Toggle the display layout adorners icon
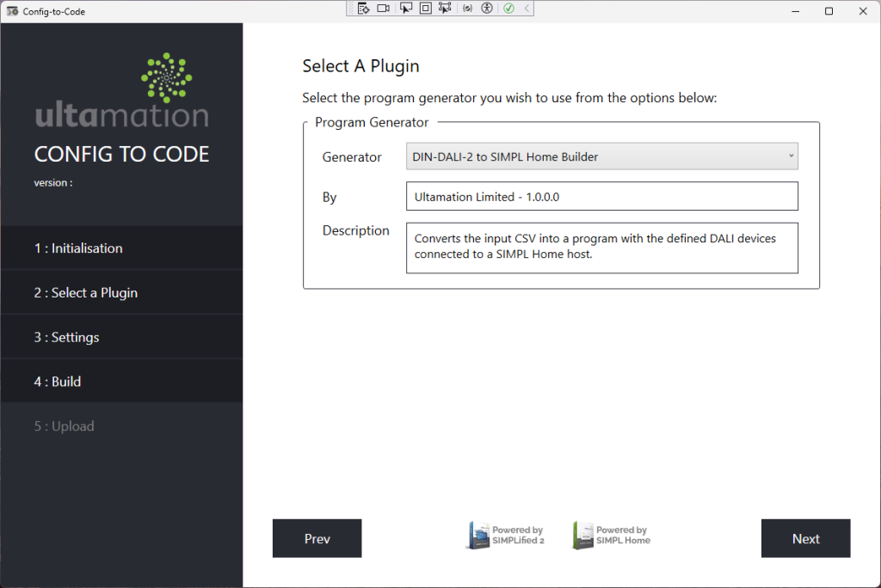Image resolution: width=881 pixels, height=588 pixels. (x=425, y=9)
